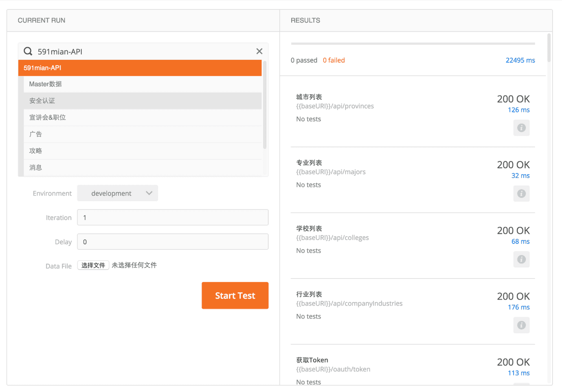
Task: Pick the 广告 folder
Action: pyautogui.click(x=143, y=134)
